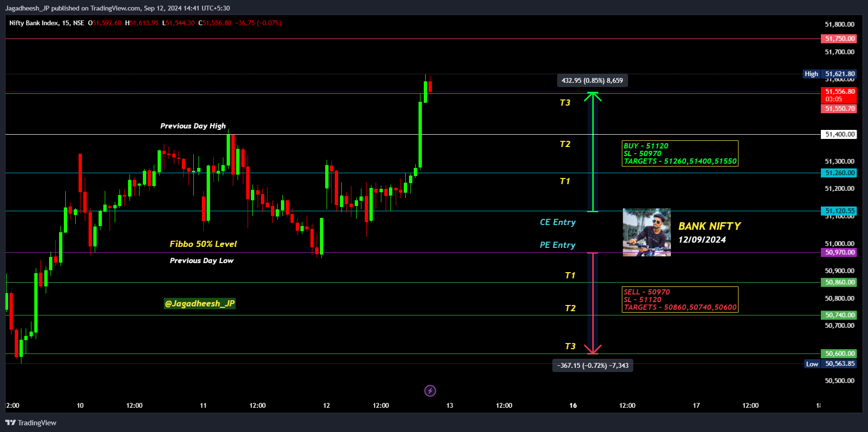Select the green upward long-position arrow
The width and height of the screenshot is (868, 432).
[593, 151]
